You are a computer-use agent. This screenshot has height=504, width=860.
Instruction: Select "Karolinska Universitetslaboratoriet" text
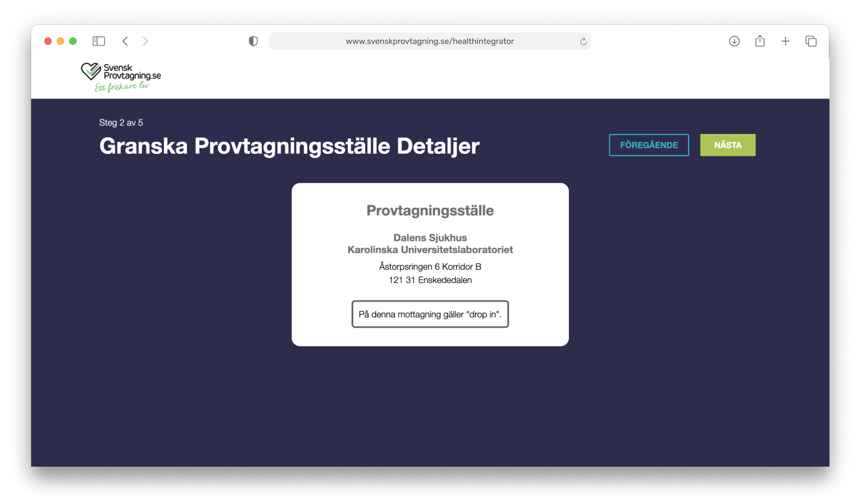(x=430, y=250)
